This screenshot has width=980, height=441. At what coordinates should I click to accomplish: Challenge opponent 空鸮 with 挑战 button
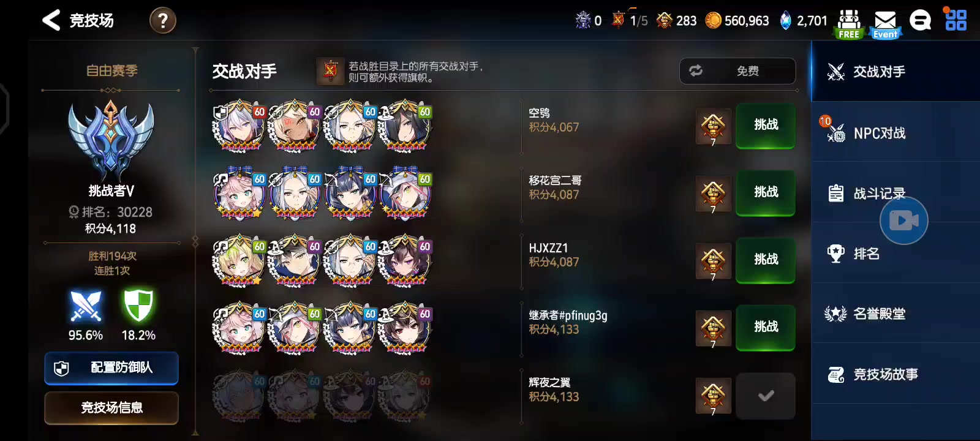click(x=766, y=126)
